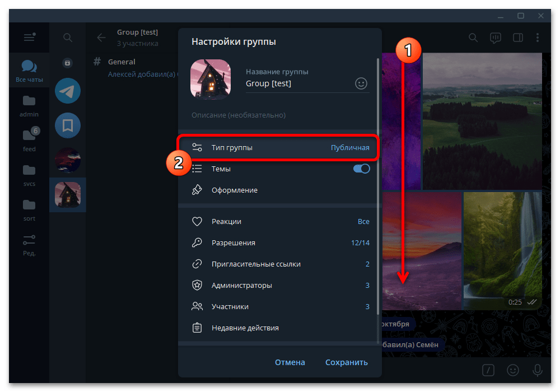Open emoji picker next to group name
Image resolution: width=560 pixels, height=392 pixels.
coord(361,83)
